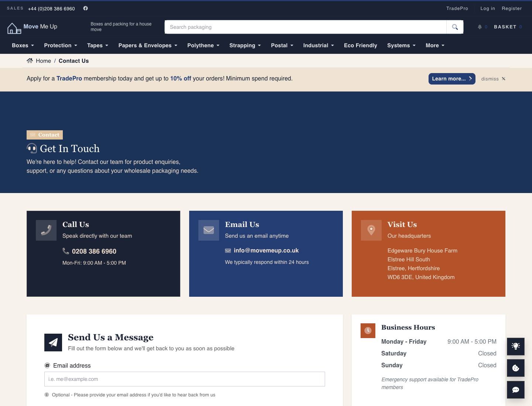Expand Papers & Envelopes menu
532x406 pixels.
click(148, 45)
